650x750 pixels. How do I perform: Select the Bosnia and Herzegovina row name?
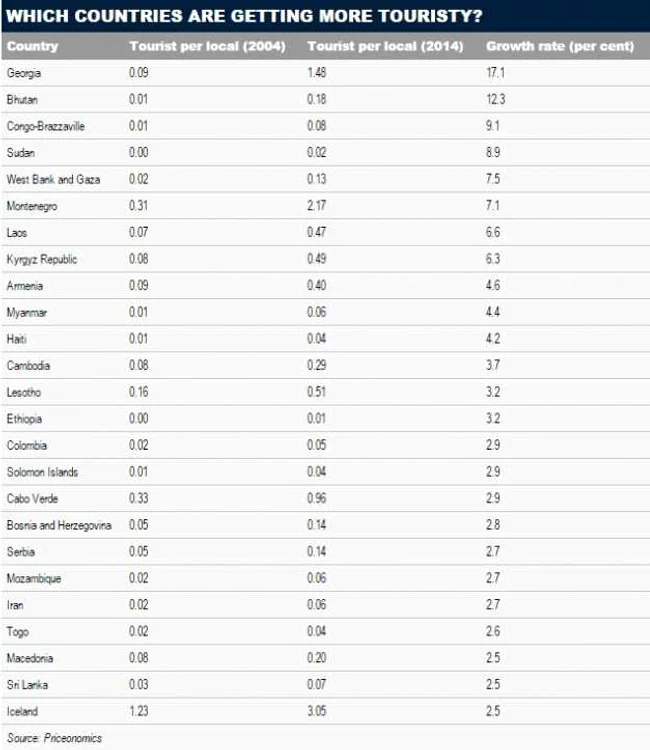click(x=59, y=525)
